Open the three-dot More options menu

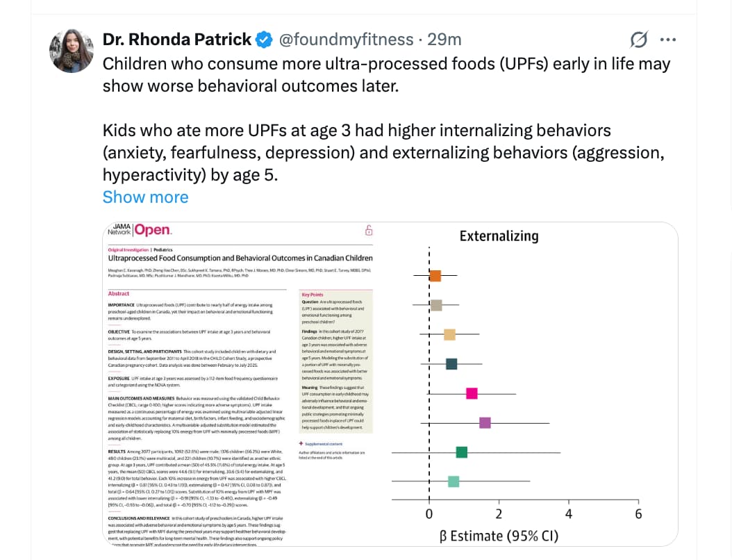(667, 40)
